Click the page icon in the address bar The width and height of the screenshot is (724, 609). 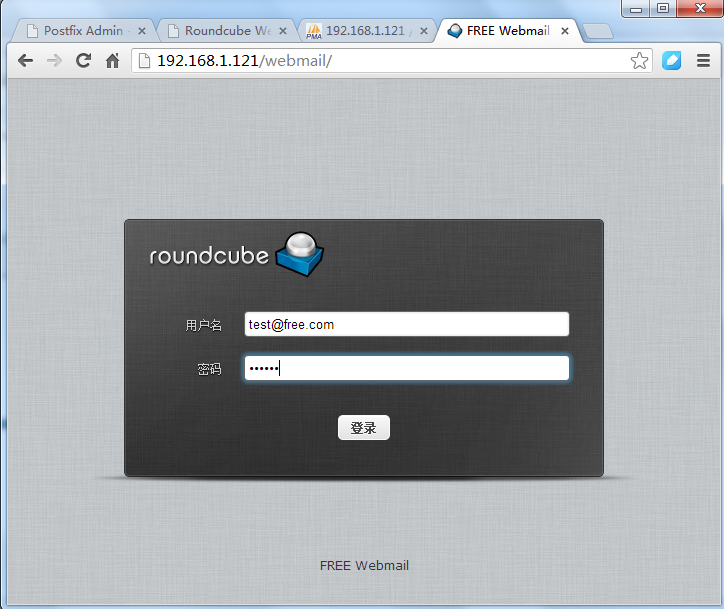144,60
